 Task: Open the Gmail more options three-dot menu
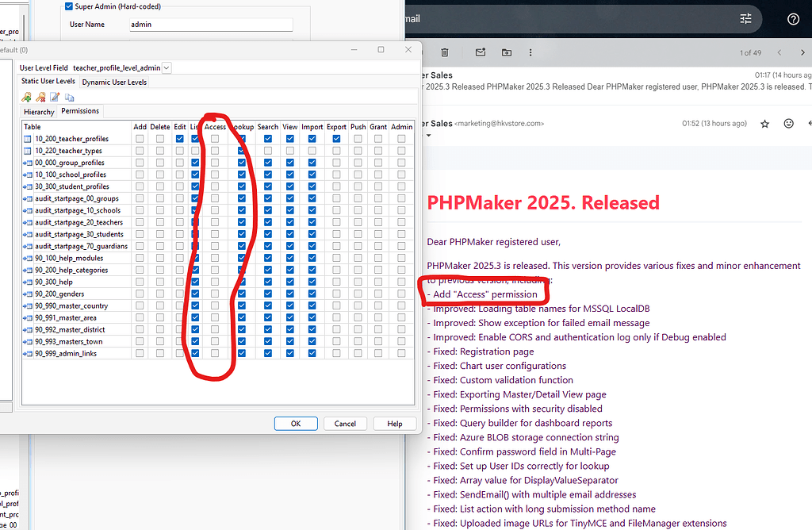(x=530, y=52)
